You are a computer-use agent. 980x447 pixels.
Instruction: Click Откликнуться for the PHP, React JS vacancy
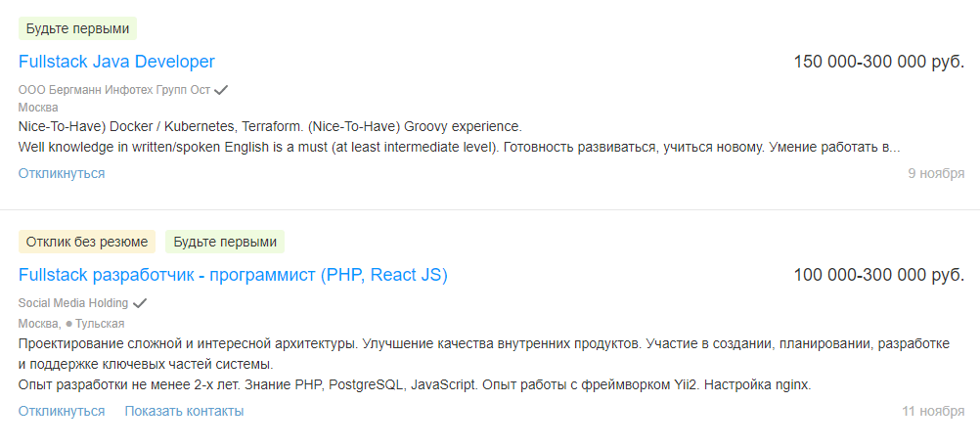click(62, 411)
